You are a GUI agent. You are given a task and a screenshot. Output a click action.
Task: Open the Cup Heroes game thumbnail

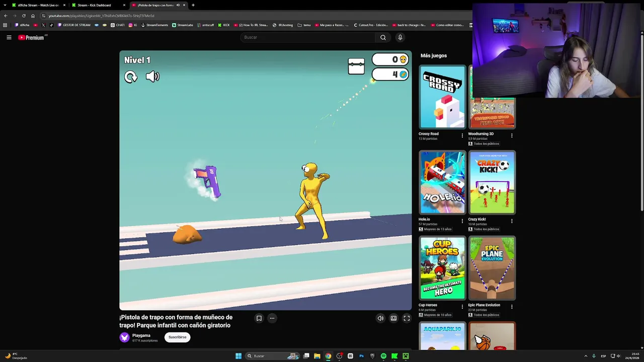point(443,268)
